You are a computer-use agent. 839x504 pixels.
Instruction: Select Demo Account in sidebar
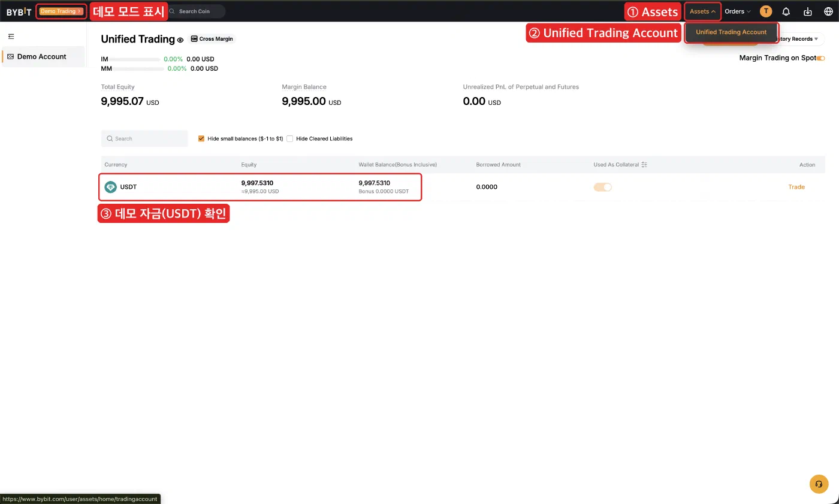pyautogui.click(x=43, y=56)
